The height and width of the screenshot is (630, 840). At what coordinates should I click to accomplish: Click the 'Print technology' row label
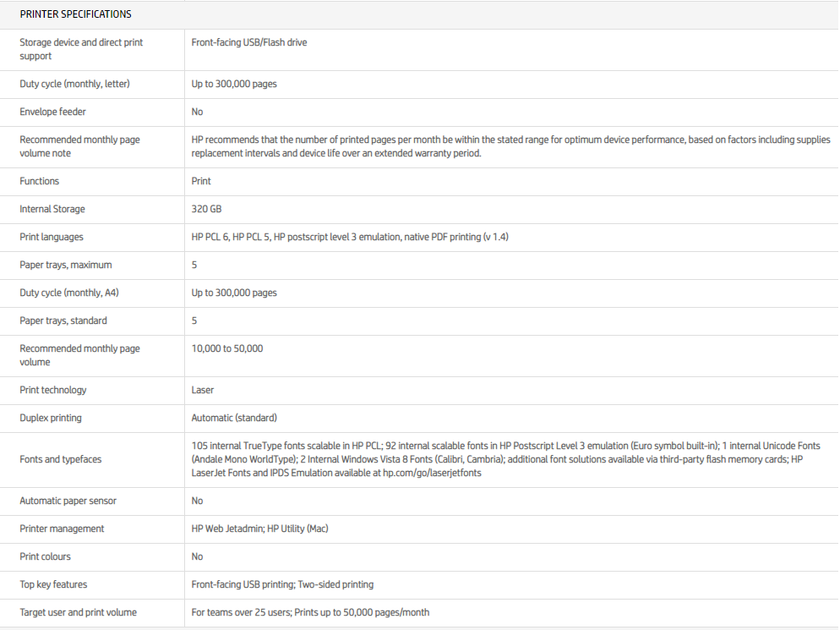tap(53, 390)
